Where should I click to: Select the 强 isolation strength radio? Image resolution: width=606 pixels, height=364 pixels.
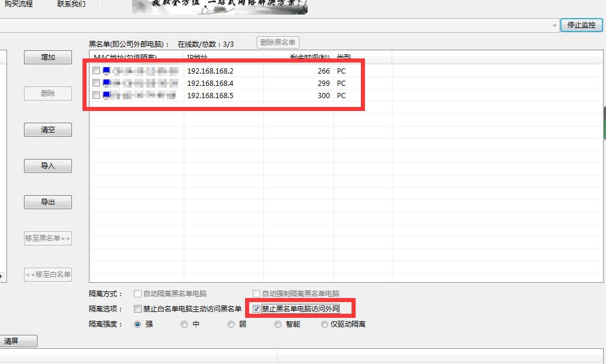click(137, 324)
